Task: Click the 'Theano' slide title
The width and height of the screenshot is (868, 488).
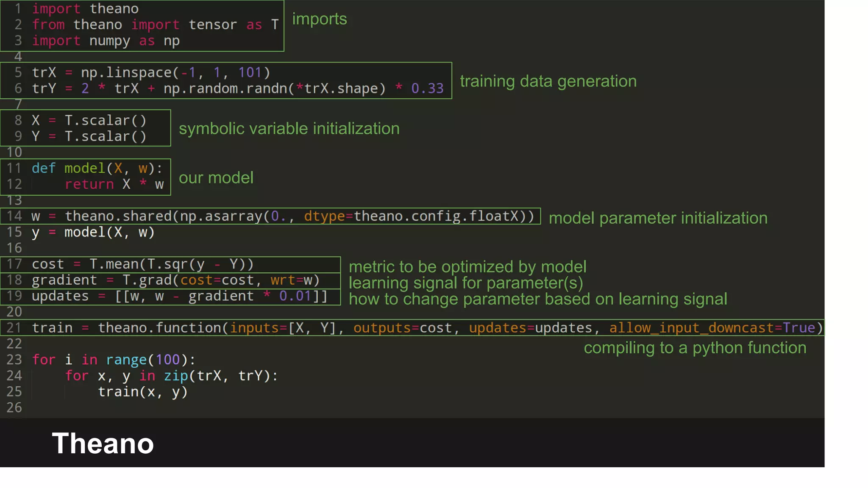Action: (x=103, y=444)
